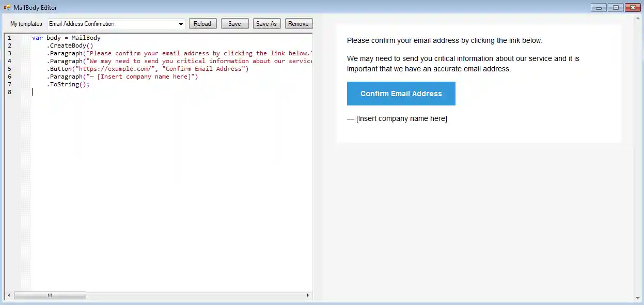644x305 pixels.
Task: Click the 'var body = MailBody' code line
Action: [66, 38]
